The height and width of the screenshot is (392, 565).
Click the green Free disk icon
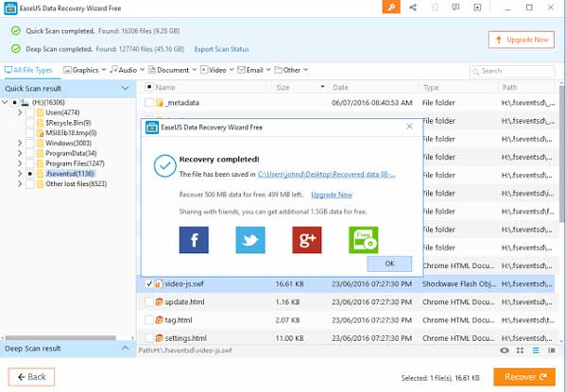pyautogui.click(x=364, y=240)
